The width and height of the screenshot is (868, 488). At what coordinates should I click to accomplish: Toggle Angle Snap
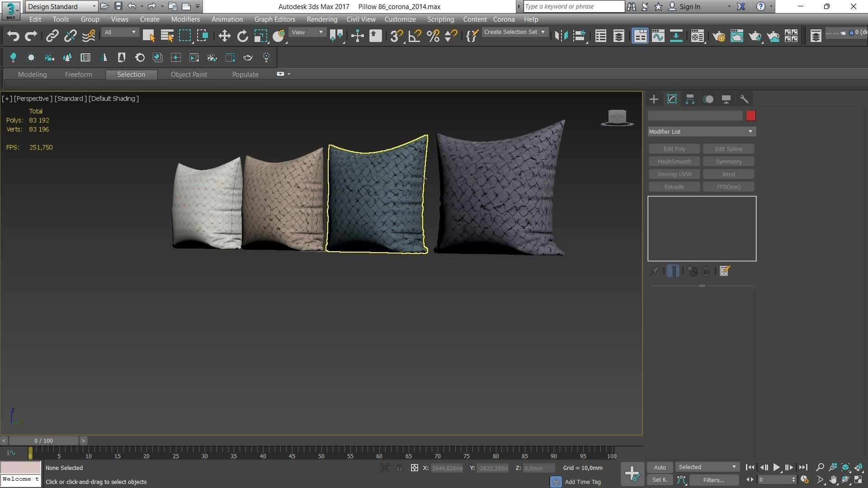(415, 36)
